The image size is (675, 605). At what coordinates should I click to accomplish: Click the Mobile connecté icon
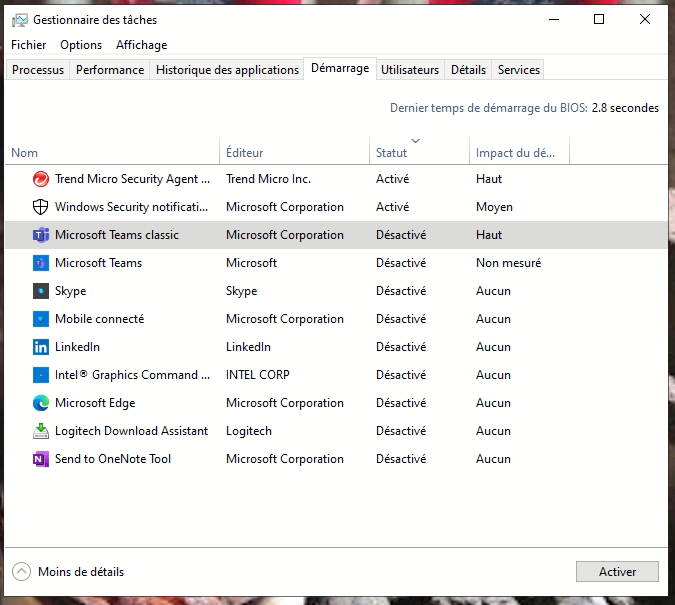click(x=40, y=319)
